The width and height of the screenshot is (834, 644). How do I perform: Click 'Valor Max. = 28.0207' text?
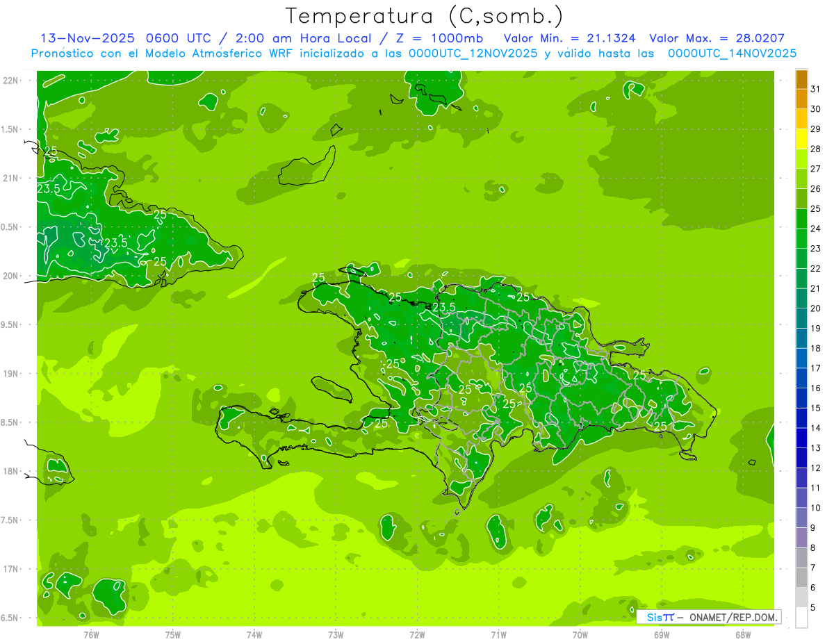717,38
